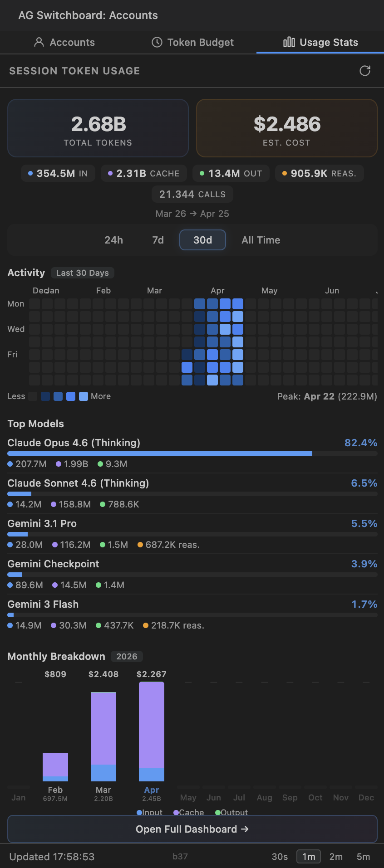Click the 218.7K reas. value for Gemini 3 Flash
The width and height of the screenshot is (384, 868).
[x=173, y=625]
